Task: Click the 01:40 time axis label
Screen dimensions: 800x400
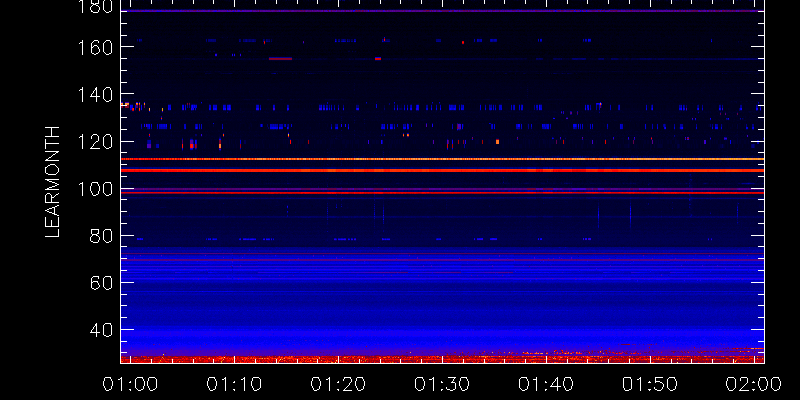Action: click(x=546, y=384)
